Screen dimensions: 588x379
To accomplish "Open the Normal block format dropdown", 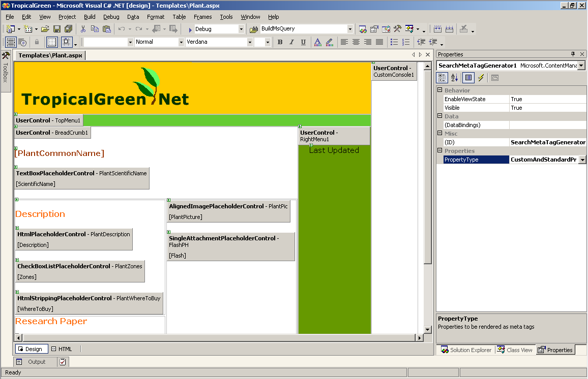I will click(x=181, y=42).
